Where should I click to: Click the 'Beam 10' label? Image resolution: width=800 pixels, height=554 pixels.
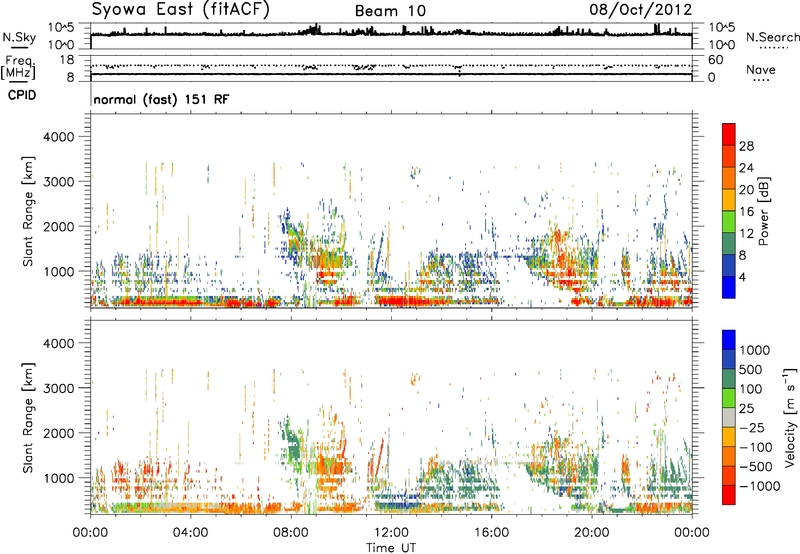390,11
